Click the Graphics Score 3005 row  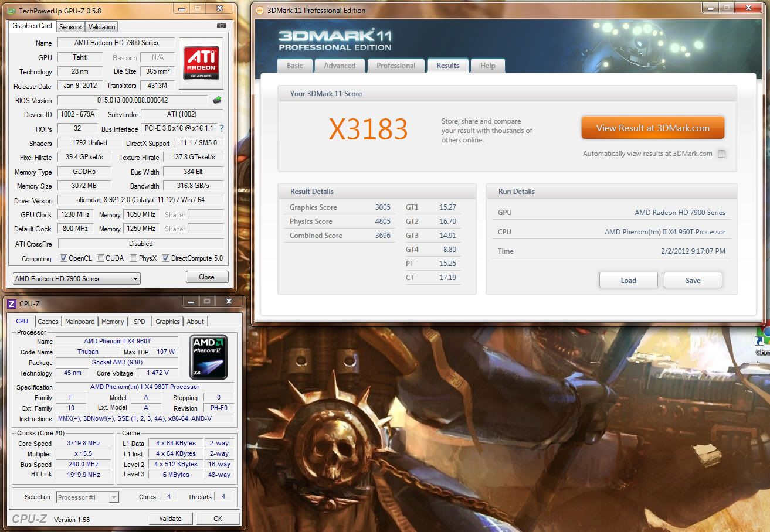point(340,207)
